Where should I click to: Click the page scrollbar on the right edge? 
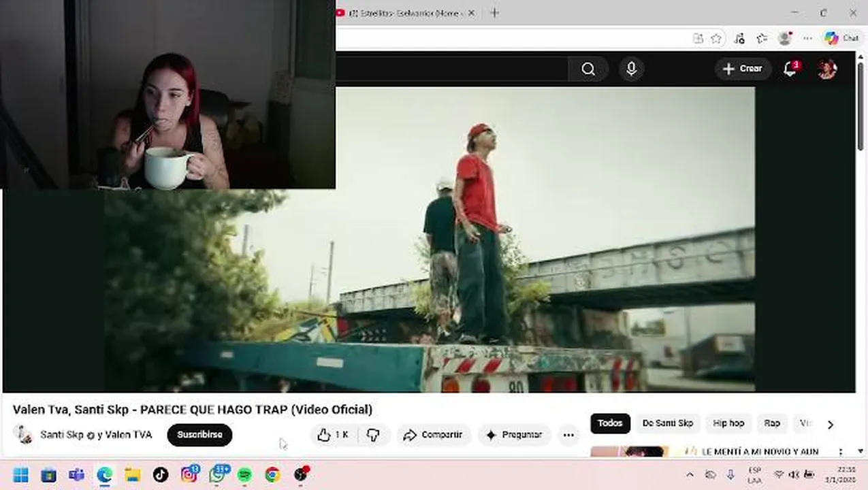pyautogui.click(x=861, y=105)
